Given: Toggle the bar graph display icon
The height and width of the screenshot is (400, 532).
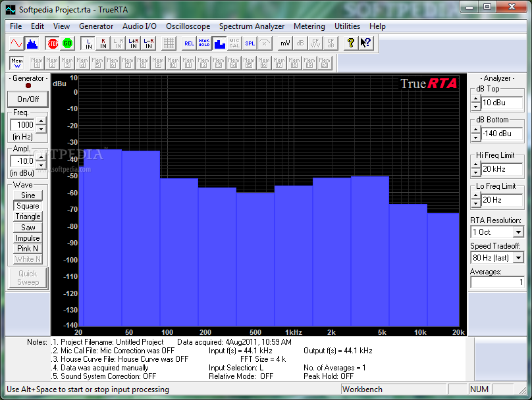Looking at the screenshot, I should (219, 43).
